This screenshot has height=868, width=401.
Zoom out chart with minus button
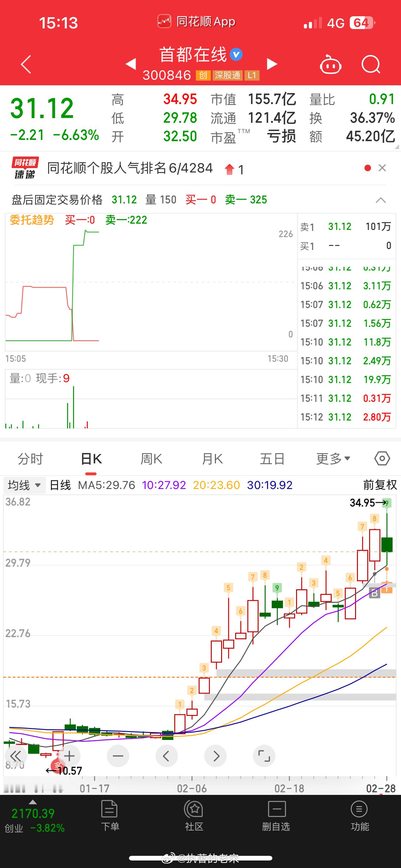[x=118, y=756]
